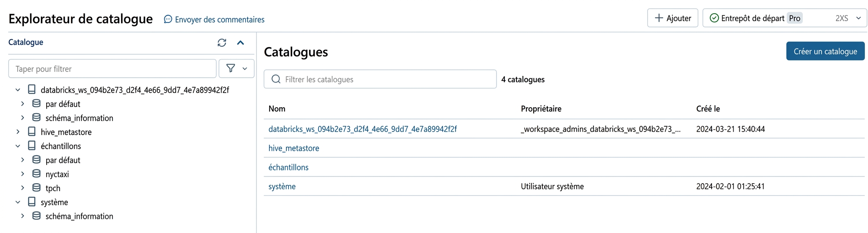Click the hive_metastore catalog book icon in the tree
The width and height of the screenshot is (868, 233).
tap(32, 132)
